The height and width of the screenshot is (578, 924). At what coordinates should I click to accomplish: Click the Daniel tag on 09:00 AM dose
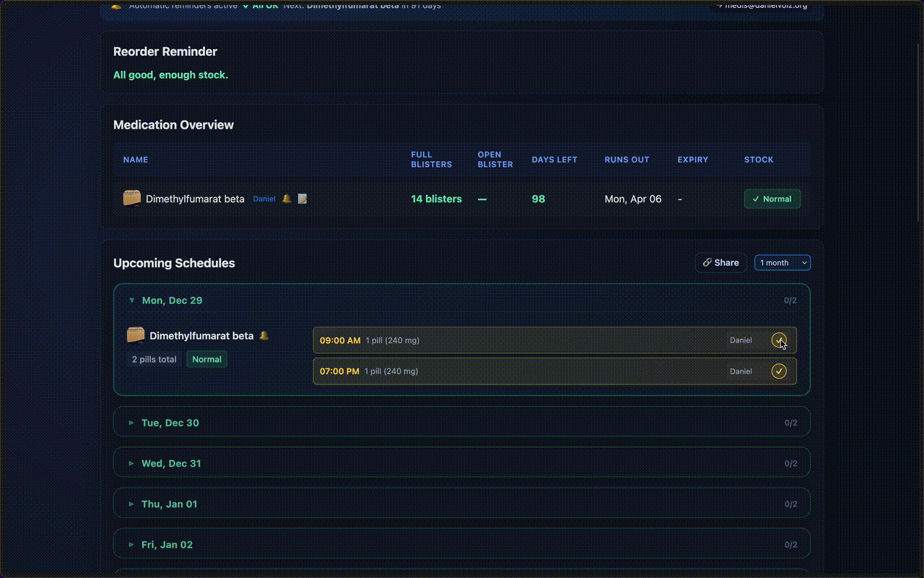741,340
